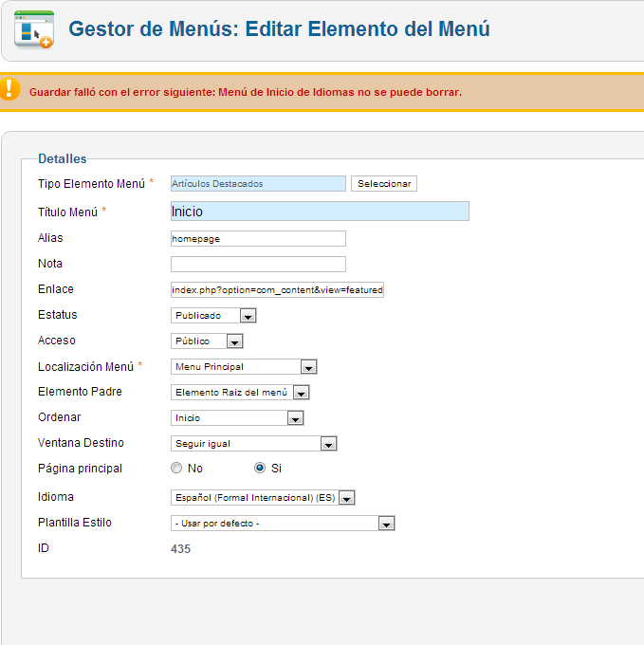Image resolution: width=644 pixels, height=645 pixels.
Task: Open the Acceso dropdown showing Público
Action: [x=207, y=341]
